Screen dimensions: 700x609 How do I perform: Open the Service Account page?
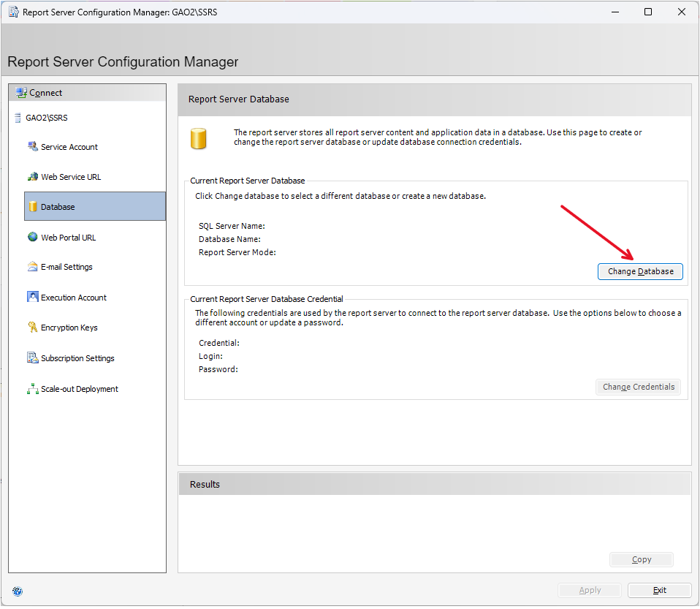click(69, 147)
